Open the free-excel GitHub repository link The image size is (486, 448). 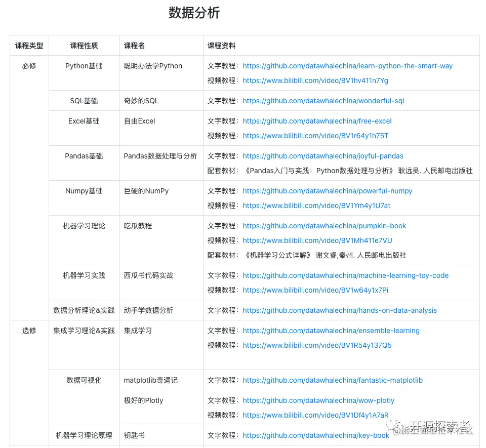[317, 121]
